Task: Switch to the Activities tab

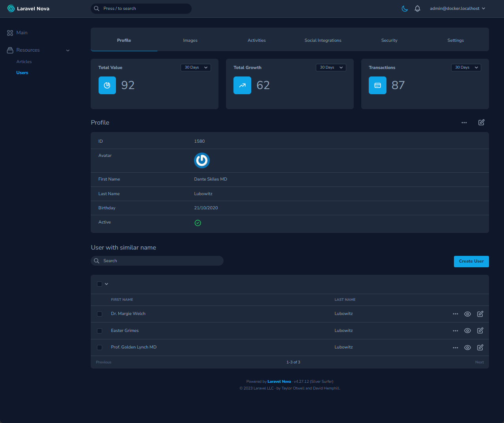Action: point(256,40)
